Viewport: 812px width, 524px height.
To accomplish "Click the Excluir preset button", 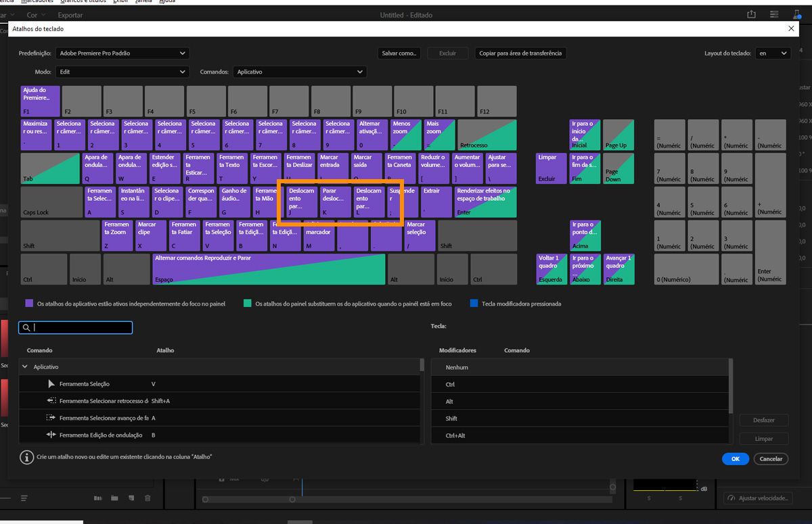I will pyautogui.click(x=447, y=53).
